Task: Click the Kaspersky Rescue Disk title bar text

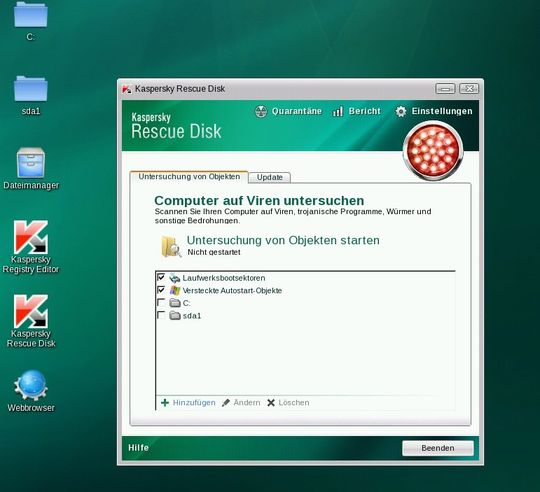Action: (x=180, y=89)
